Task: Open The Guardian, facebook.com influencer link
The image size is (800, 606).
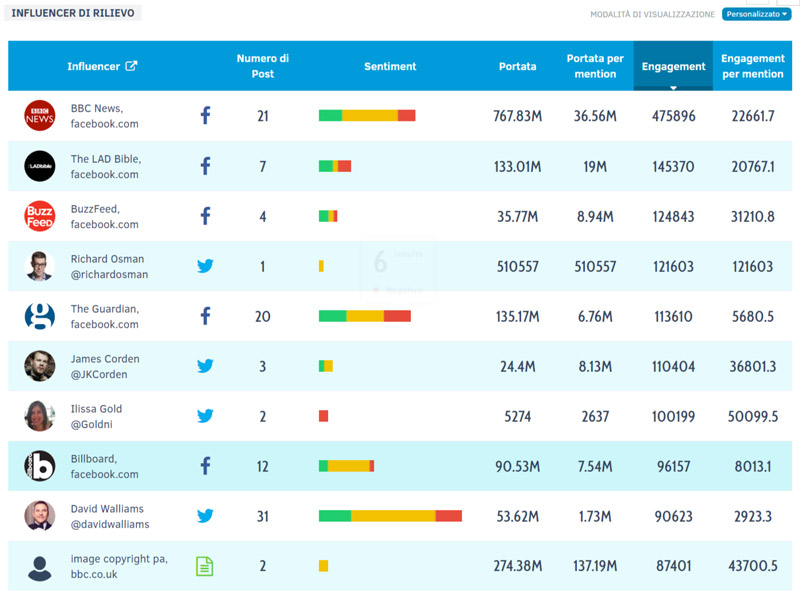Action: coord(105,316)
